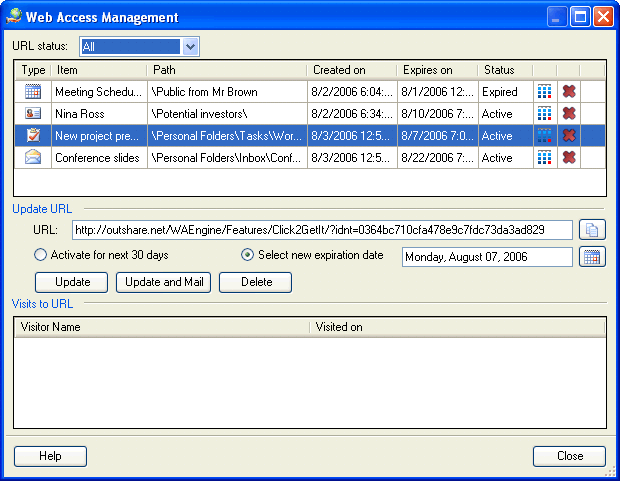Open the calendar picker for expiration date
620x481 pixels.
pyautogui.click(x=592, y=257)
